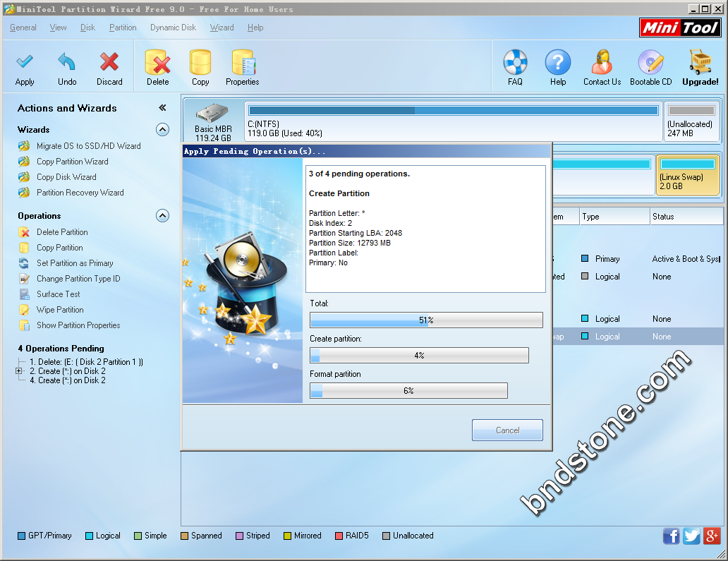Select the Basic MBR disk icon
Viewport: 728px width, 561px height.
212,113
